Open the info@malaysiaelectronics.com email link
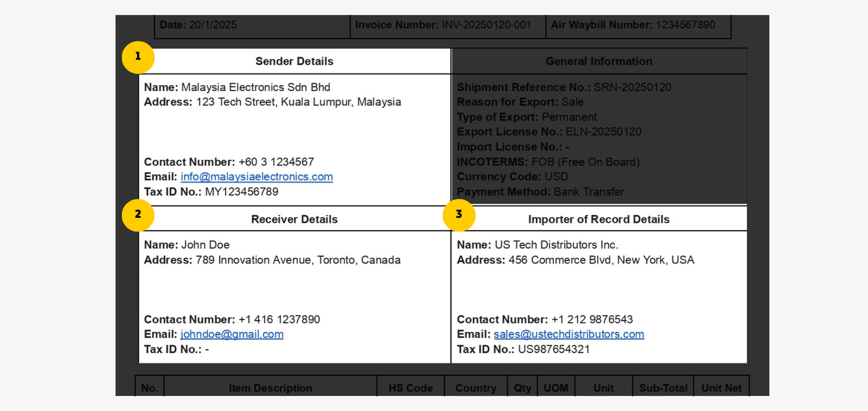The height and width of the screenshot is (411, 868). pyautogui.click(x=256, y=177)
